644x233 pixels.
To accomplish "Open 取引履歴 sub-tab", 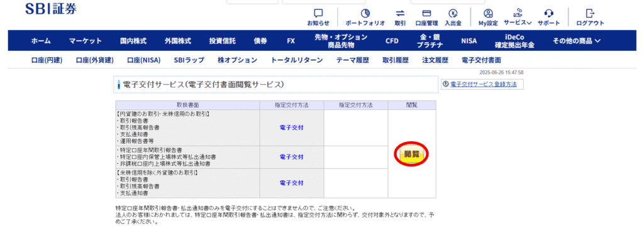I will (x=396, y=60).
